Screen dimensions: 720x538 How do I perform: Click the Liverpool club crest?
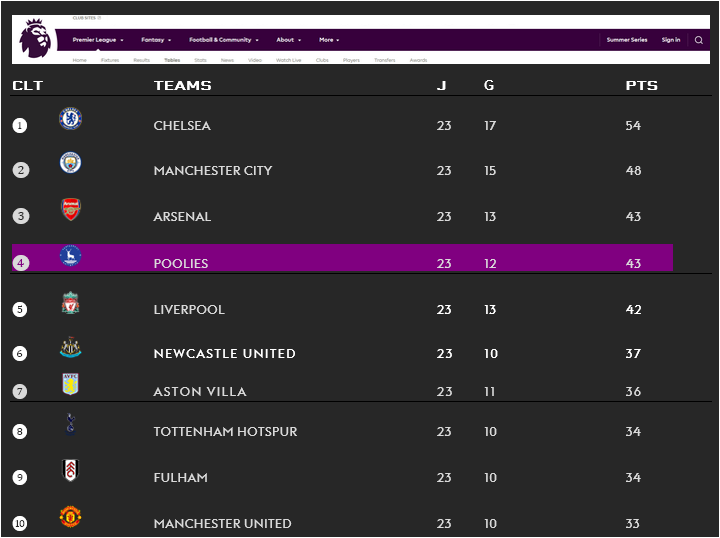pos(70,303)
